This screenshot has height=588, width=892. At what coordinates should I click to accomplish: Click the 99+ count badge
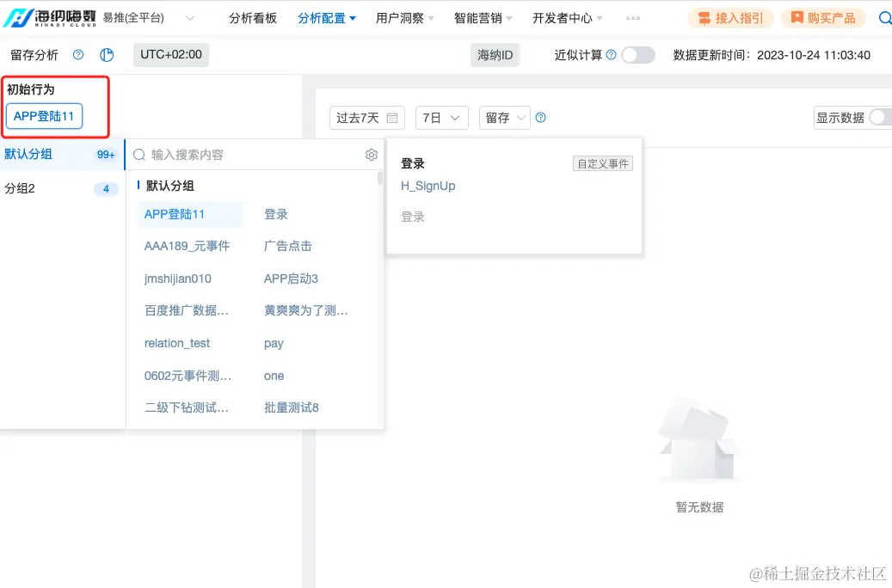point(106,155)
